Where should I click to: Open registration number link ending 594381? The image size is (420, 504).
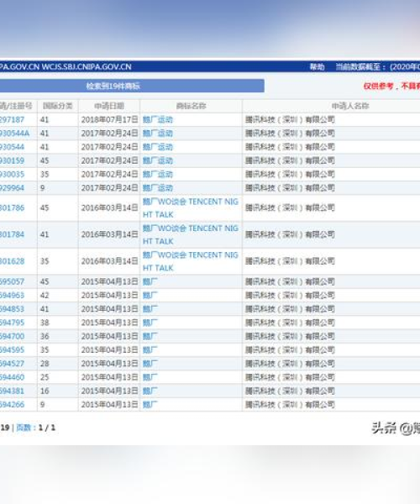point(12,391)
